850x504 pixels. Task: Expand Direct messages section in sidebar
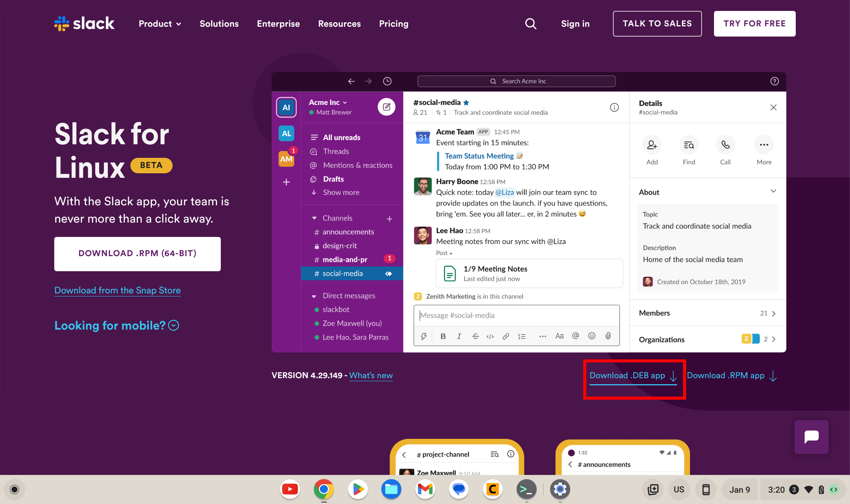[314, 295]
